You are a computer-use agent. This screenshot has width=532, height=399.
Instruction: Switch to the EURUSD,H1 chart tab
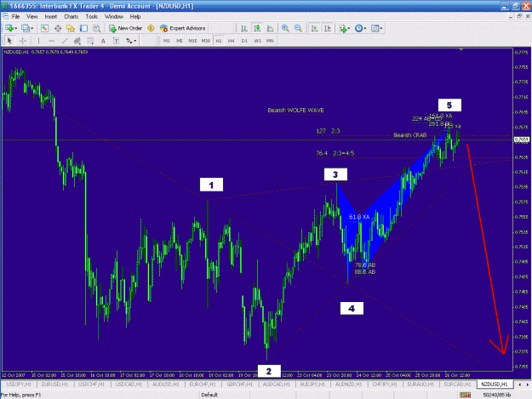click(54, 384)
